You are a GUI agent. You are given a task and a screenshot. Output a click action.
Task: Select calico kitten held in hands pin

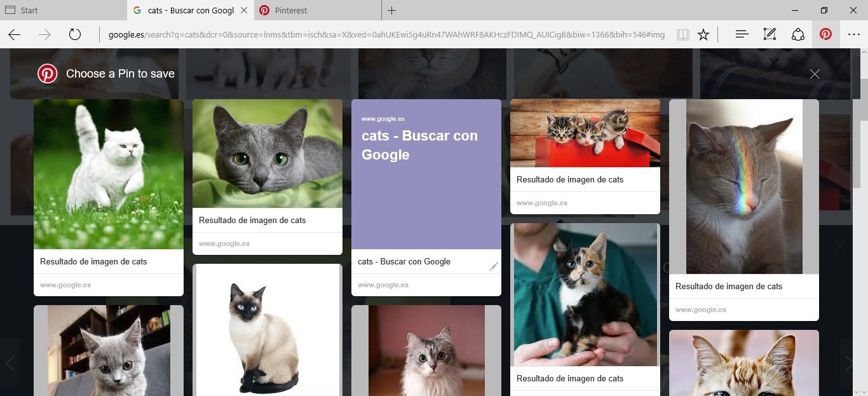tap(585, 294)
